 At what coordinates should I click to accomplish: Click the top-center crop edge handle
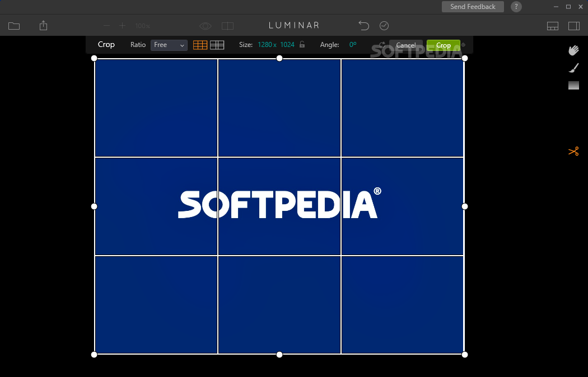(x=279, y=58)
